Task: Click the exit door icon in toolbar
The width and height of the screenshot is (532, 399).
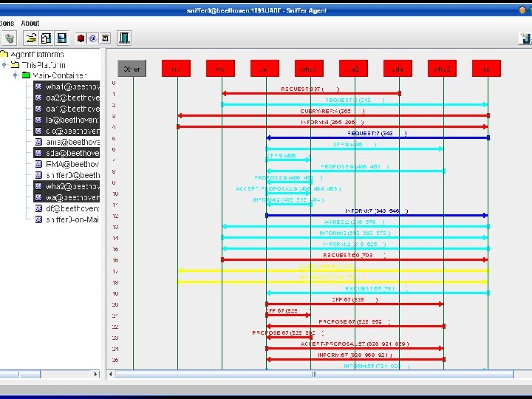Action: point(124,38)
